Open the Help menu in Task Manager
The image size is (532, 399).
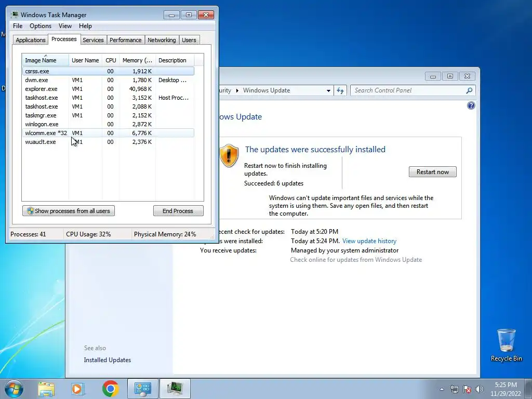coord(85,26)
